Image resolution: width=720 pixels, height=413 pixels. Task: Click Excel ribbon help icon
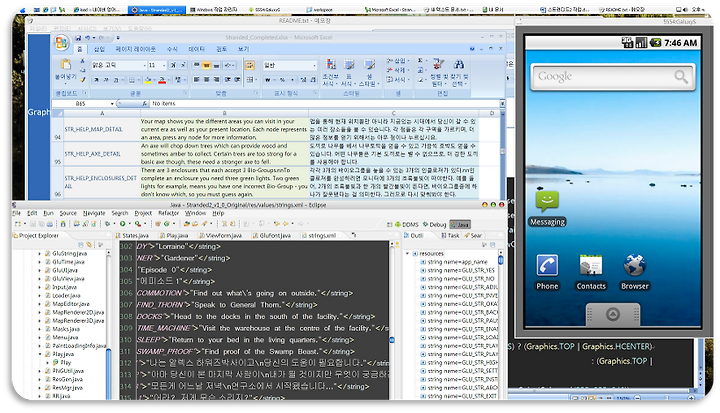(472, 49)
